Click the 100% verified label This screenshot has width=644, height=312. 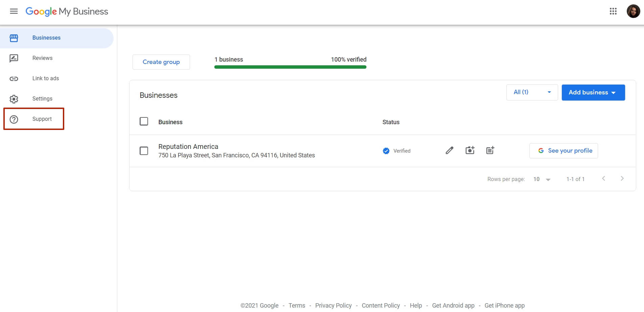[349, 60]
